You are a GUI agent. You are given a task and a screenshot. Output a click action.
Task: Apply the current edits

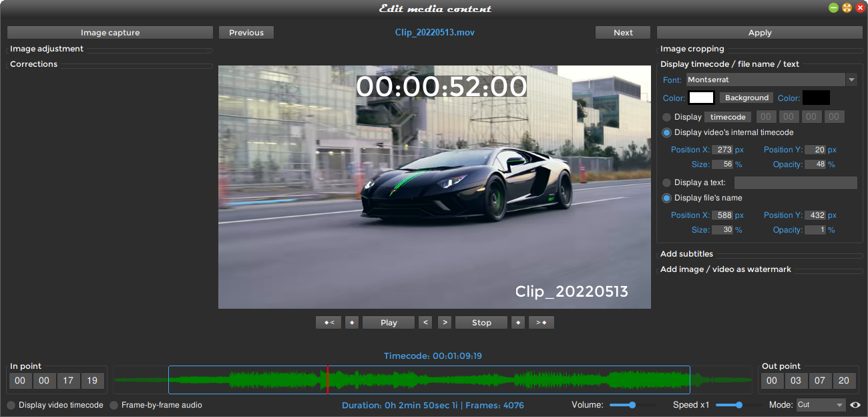759,32
